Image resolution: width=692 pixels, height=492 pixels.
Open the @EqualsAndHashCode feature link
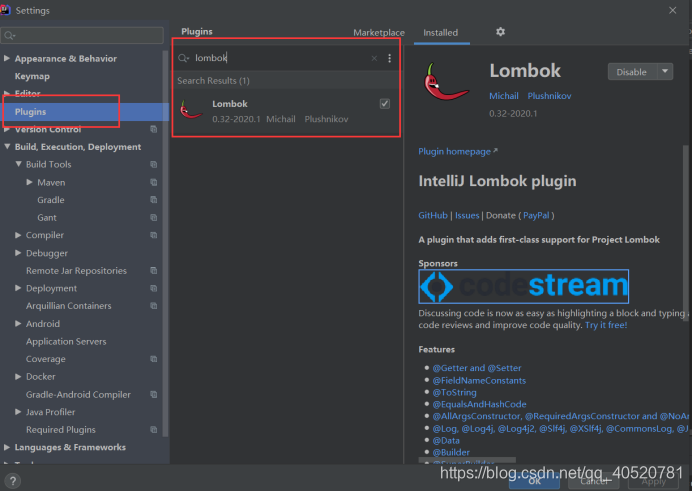(x=480, y=404)
